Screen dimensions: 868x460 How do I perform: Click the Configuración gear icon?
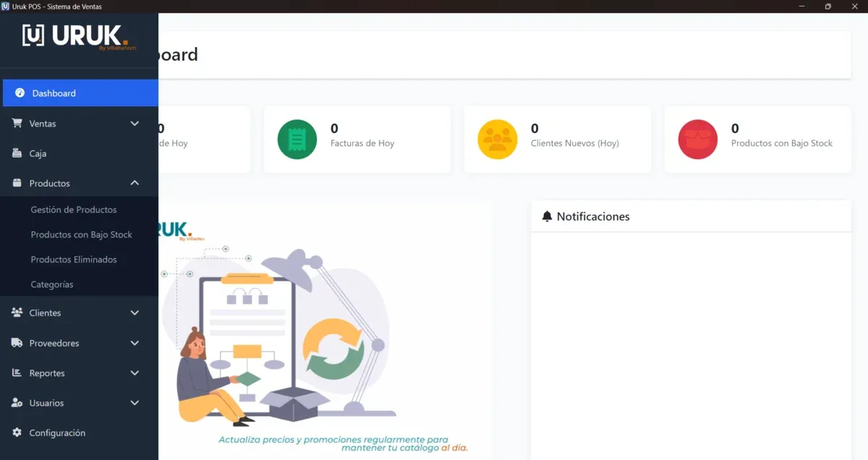[17, 433]
